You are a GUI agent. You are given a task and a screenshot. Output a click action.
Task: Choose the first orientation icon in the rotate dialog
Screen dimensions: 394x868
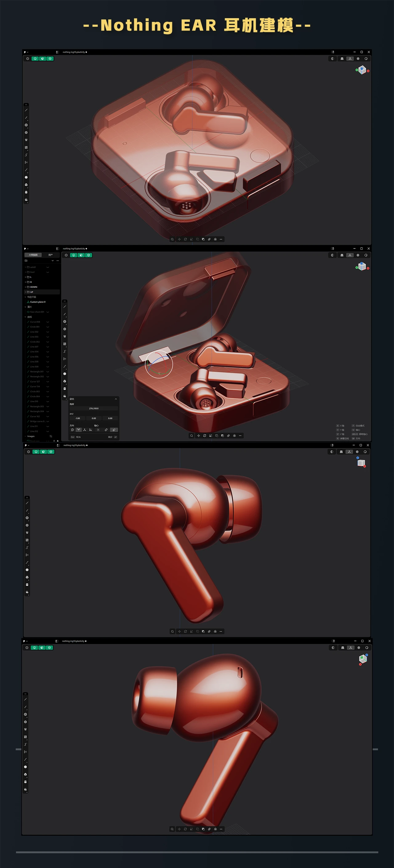point(72,430)
